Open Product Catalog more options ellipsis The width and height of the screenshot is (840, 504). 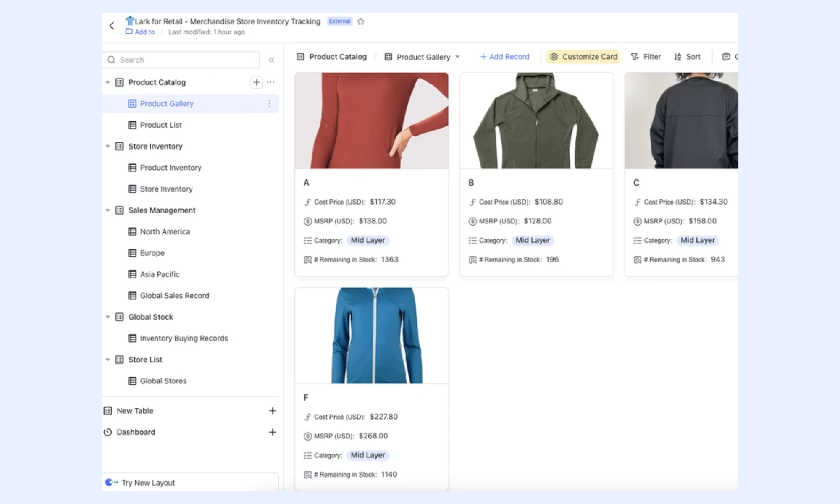click(271, 82)
